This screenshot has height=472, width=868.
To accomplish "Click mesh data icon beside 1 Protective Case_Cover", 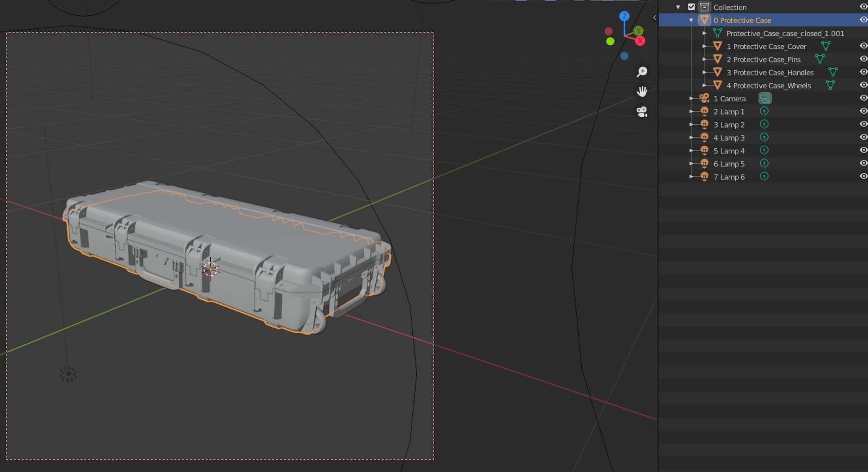I will (x=826, y=46).
